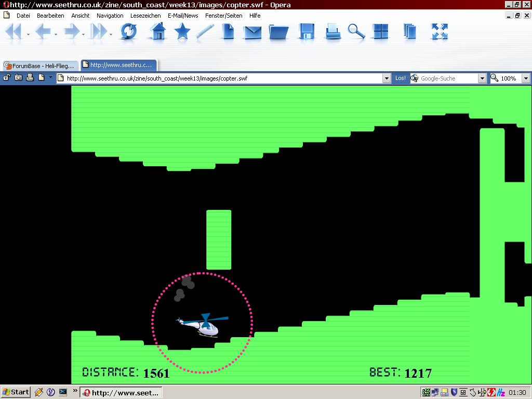Open Find with the magnifier icon
532x399 pixels.
[356, 32]
